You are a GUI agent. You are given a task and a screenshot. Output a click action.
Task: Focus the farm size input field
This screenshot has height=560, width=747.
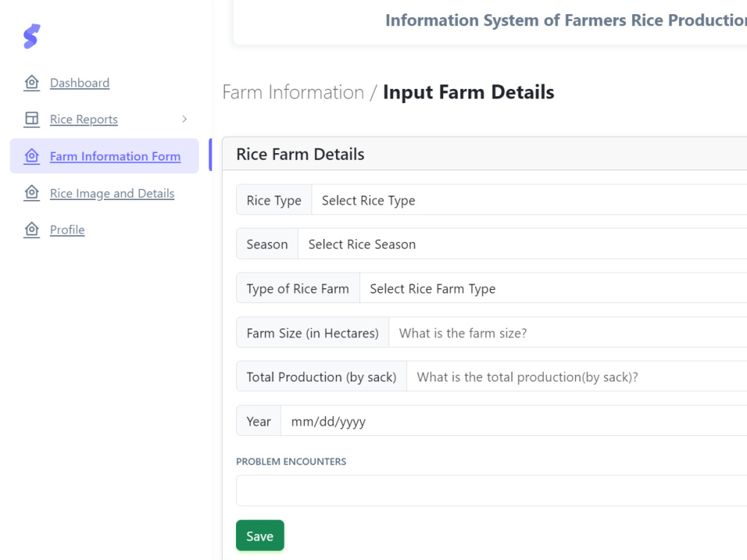(x=568, y=332)
